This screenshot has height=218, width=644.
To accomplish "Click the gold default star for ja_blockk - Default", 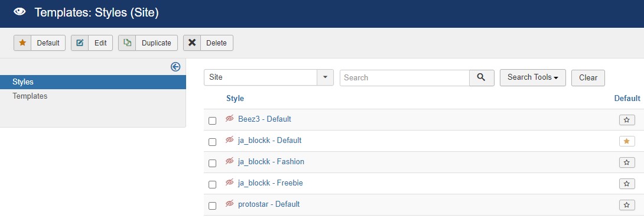I will click(627, 141).
